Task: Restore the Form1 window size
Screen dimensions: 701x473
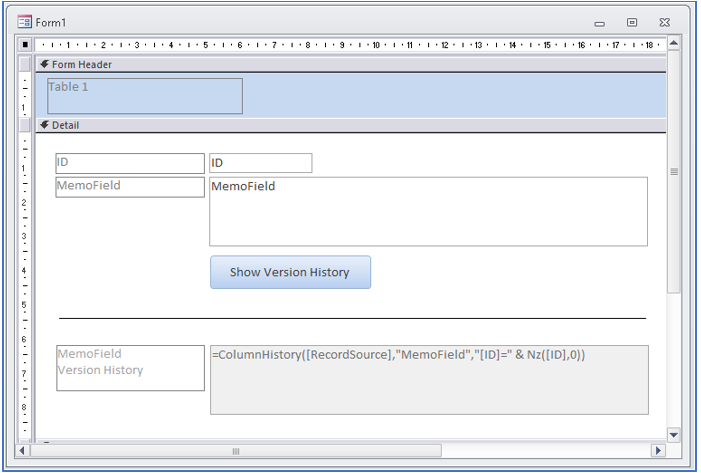Action: coord(632,22)
